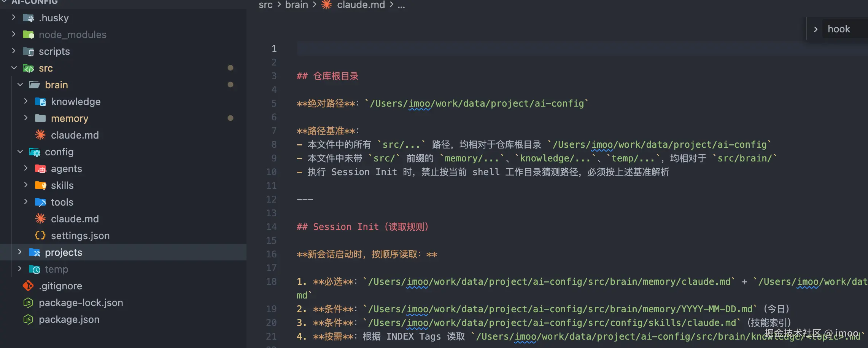Click the brain breadcrumb segment
The width and height of the screenshot is (868, 348).
click(296, 5)
